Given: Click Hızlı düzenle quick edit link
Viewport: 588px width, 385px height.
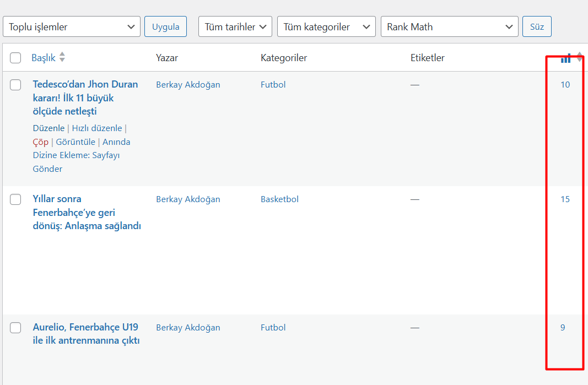Looking at the screenshot, I should [x=97, y=128].
